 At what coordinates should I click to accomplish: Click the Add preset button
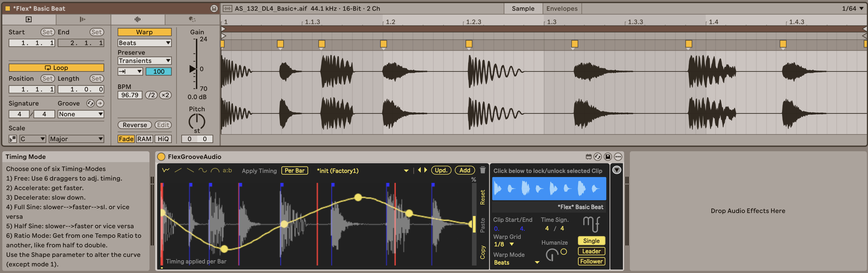465,170
